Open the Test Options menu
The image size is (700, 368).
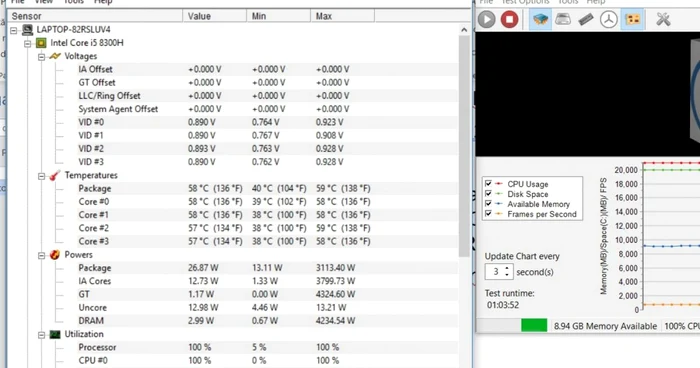[x=525, y=2]
